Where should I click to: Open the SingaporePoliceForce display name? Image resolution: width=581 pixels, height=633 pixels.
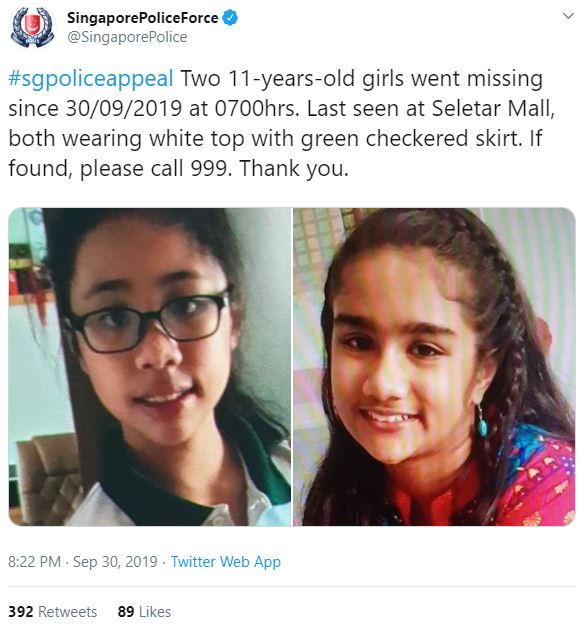143,18
